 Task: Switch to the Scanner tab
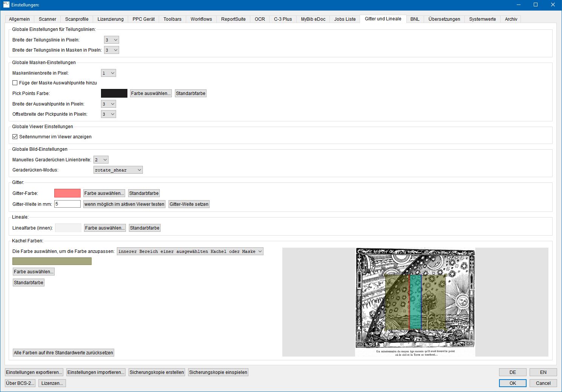[47, 19]
